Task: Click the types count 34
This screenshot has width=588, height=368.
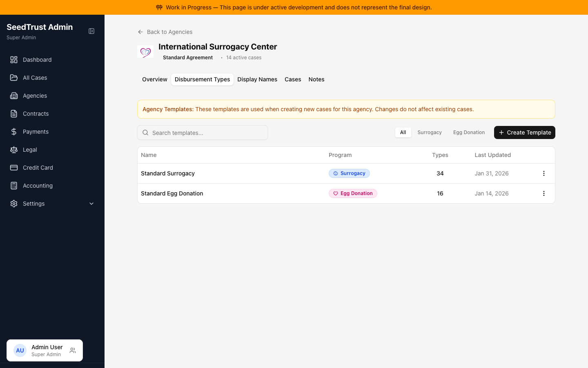Action: [x=440, y=173]
